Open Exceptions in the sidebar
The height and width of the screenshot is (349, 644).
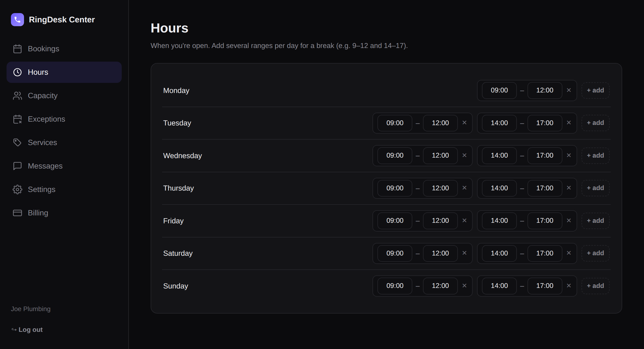click(64, 119)
